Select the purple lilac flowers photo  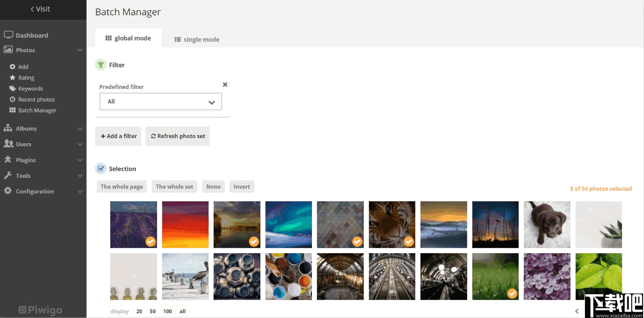point(547,276)
